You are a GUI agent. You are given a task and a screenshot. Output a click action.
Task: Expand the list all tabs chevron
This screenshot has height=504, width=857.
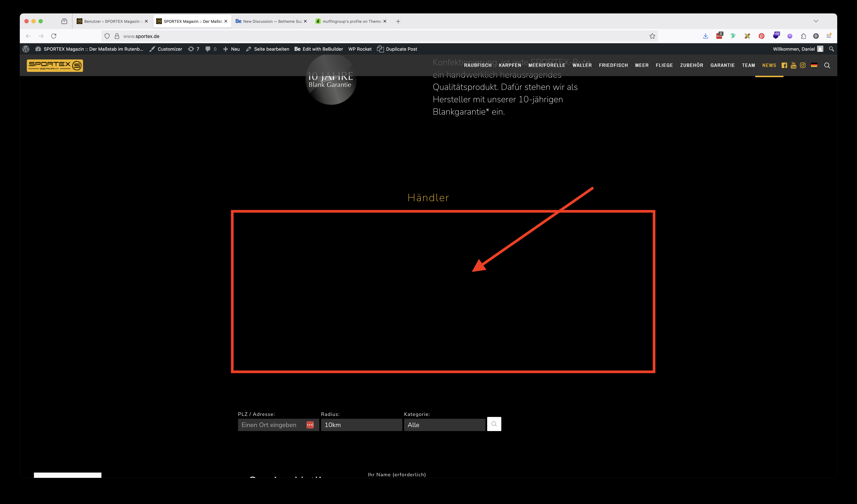pos(816,21)
